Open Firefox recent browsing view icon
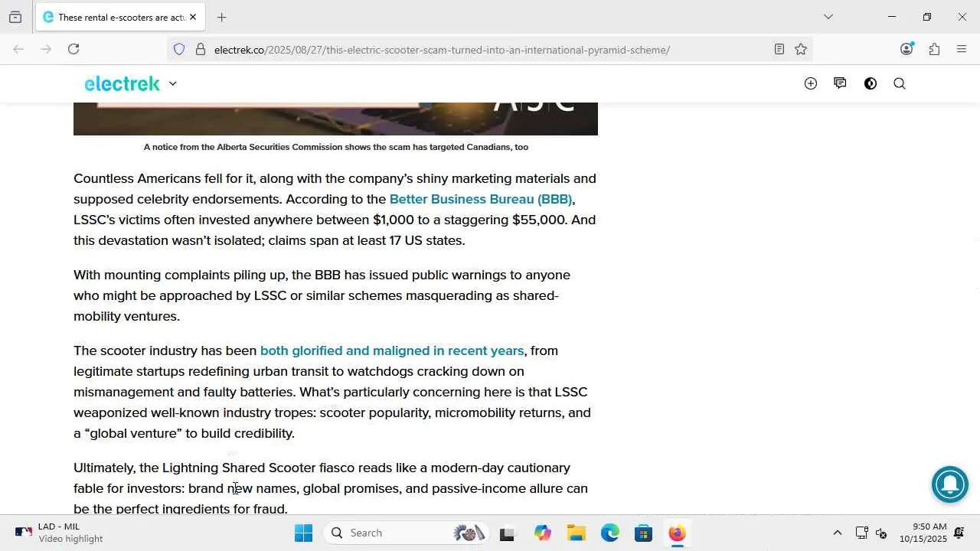This screenshot has width=980, height=551. pos(15,17)
